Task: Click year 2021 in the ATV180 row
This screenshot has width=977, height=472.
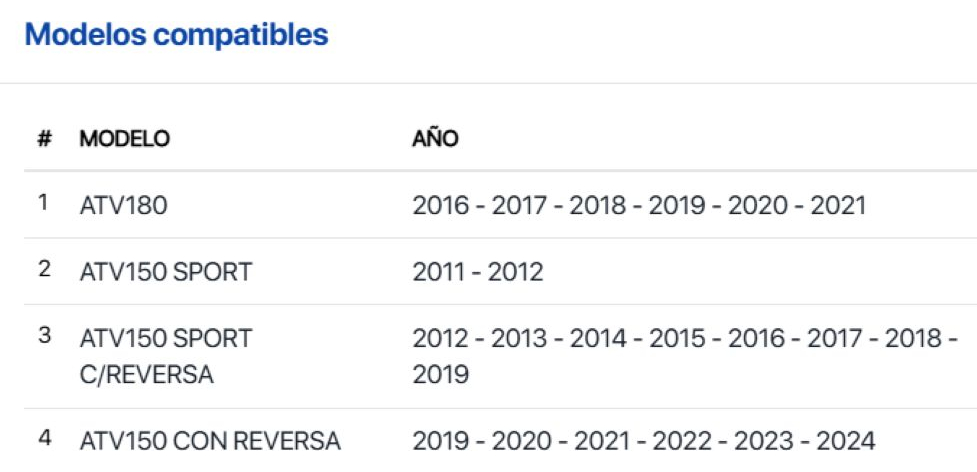Action: 838,206
